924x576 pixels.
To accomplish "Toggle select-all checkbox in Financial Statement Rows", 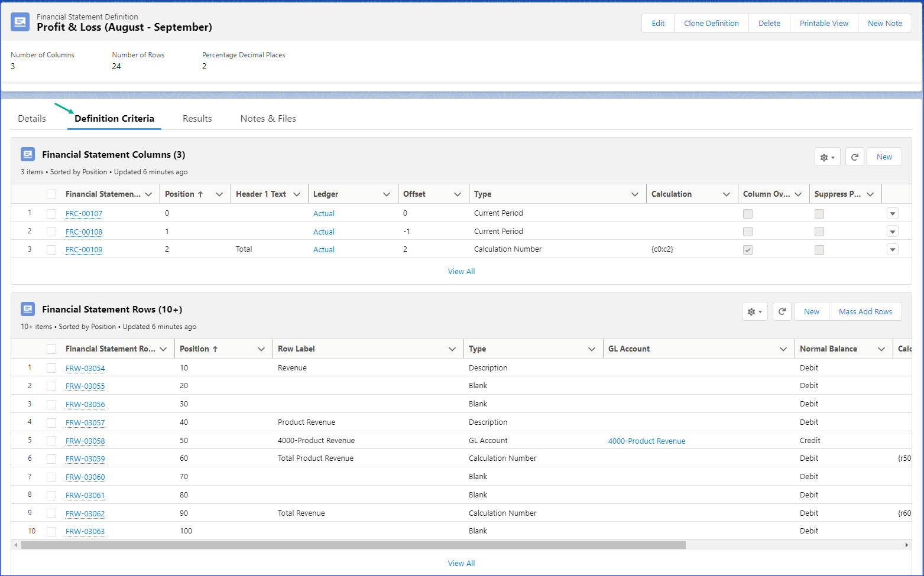I will click(51, 349).
